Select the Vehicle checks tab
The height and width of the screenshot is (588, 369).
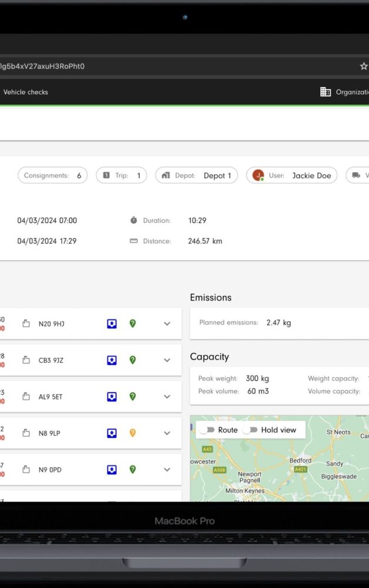click(25, 92)
